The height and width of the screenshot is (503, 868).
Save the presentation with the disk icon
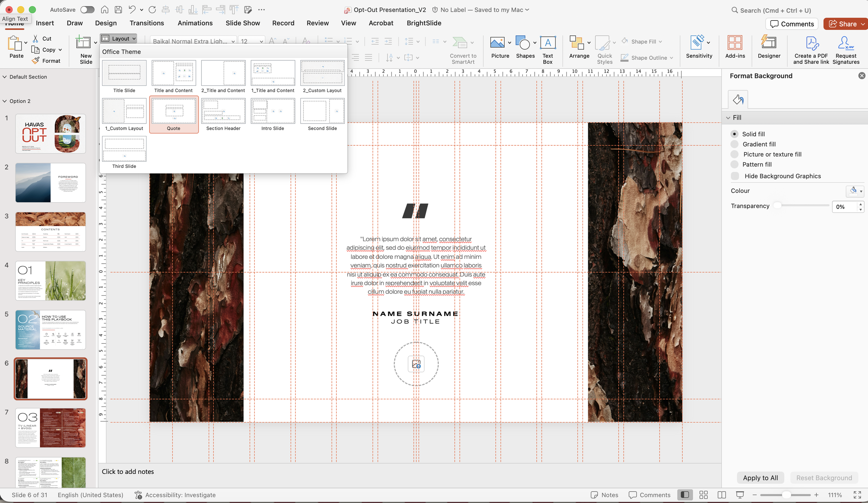click(118, 10)
